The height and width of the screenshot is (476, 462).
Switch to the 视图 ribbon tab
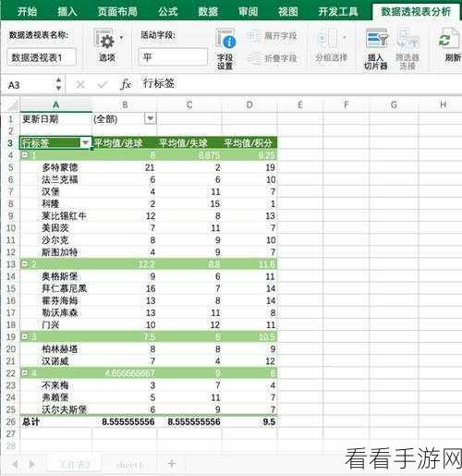288,12
